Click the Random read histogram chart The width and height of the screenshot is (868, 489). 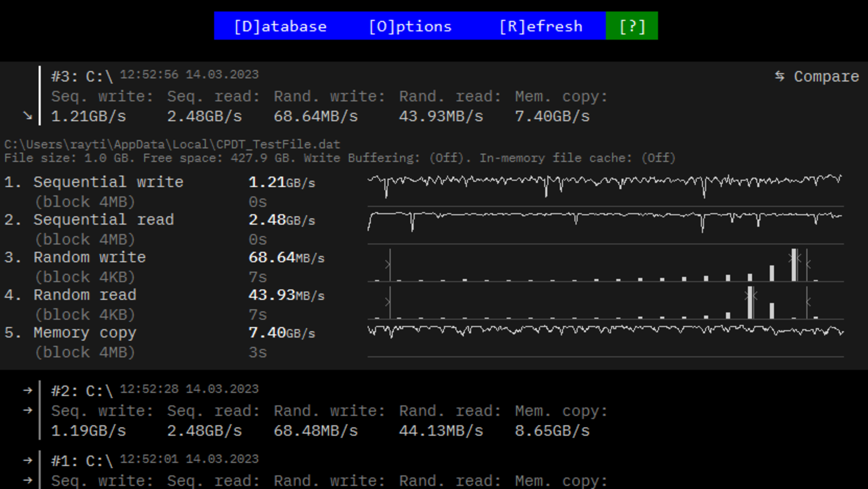(x=605, y=302)
